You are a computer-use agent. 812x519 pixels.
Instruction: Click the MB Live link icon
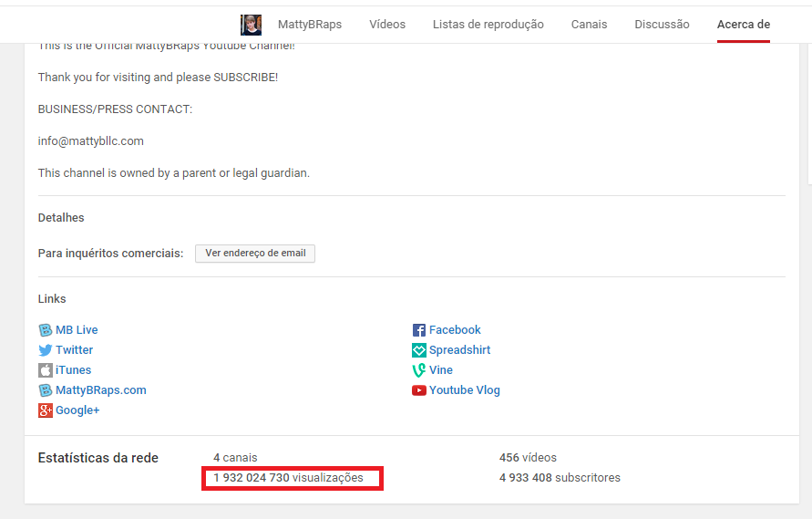45,330
